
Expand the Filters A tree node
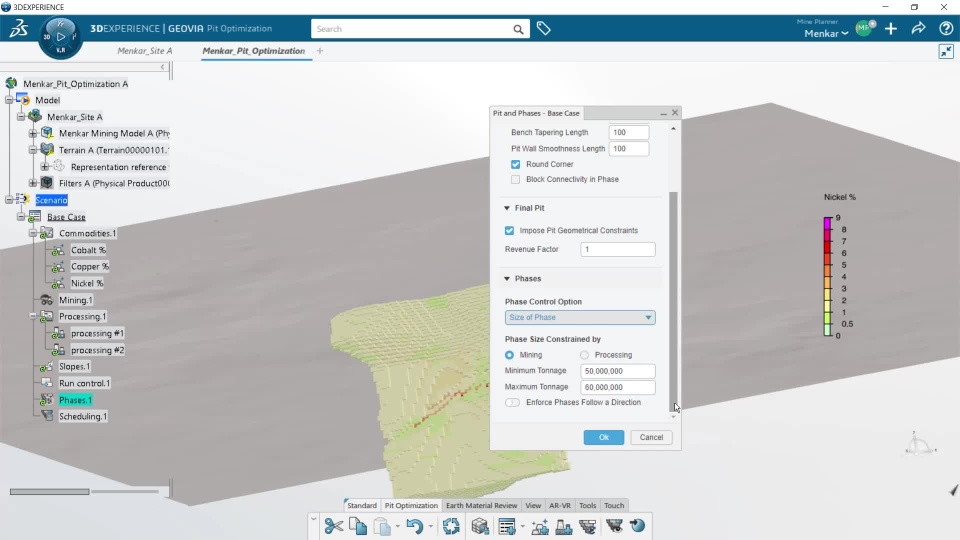point(33,183)
